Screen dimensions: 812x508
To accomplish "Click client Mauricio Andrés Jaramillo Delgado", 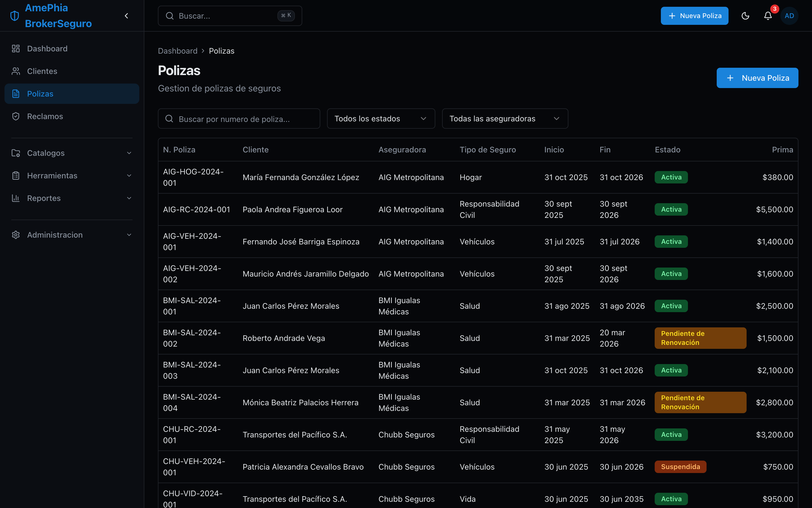I will coord(305,274).
